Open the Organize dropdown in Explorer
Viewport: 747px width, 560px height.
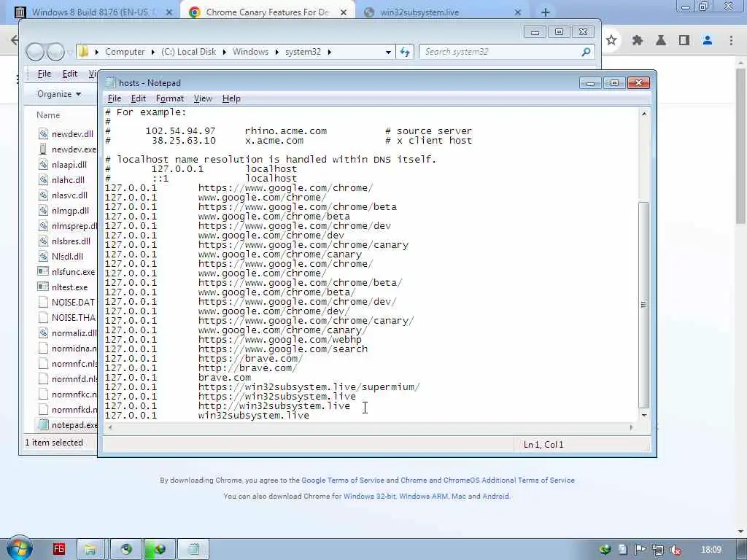click(x=59, y=94)
